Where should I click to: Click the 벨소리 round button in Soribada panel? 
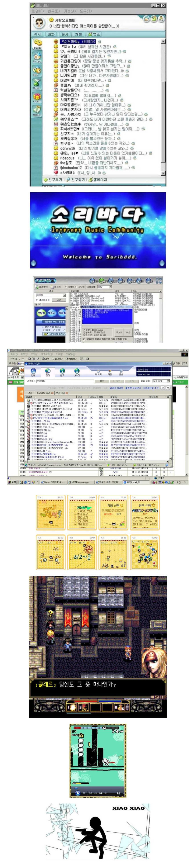(x=51, y=313)
